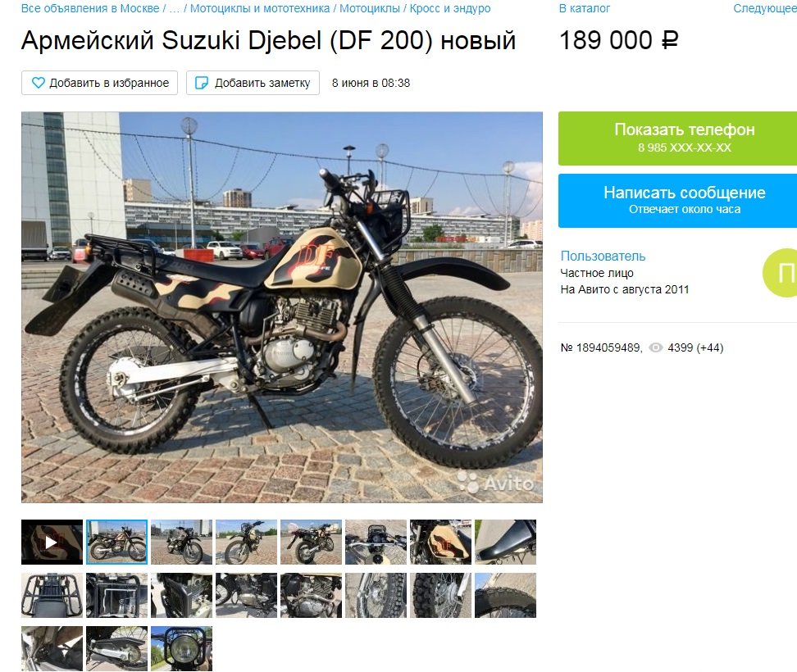The height and width of the screenshot is (672, 797).
Task: Open the camouflage fuel tank thumbnail
Action: point(440,542)
